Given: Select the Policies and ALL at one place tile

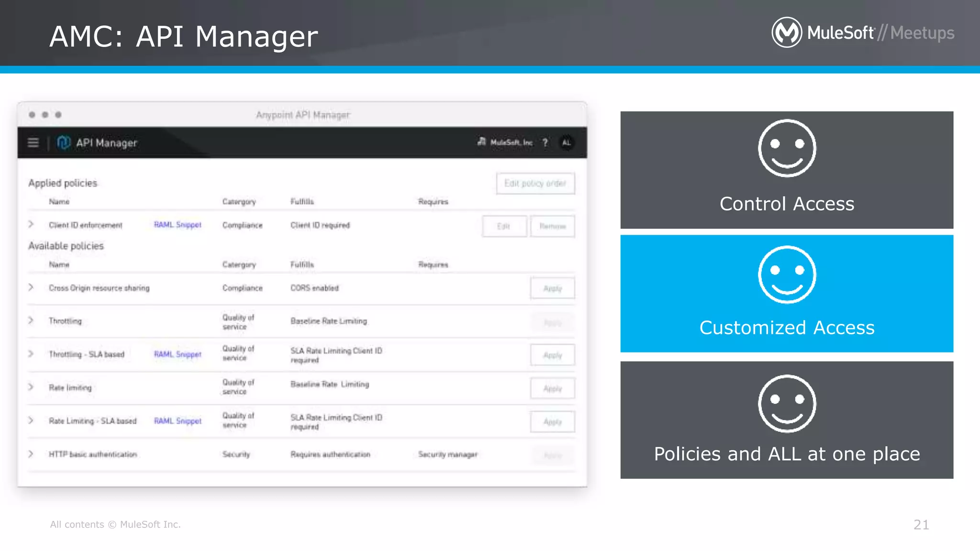Looking at the screenshot, I should 787,420.
